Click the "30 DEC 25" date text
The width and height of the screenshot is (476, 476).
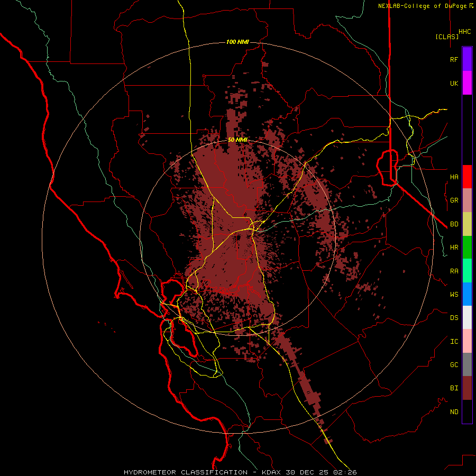307,472
